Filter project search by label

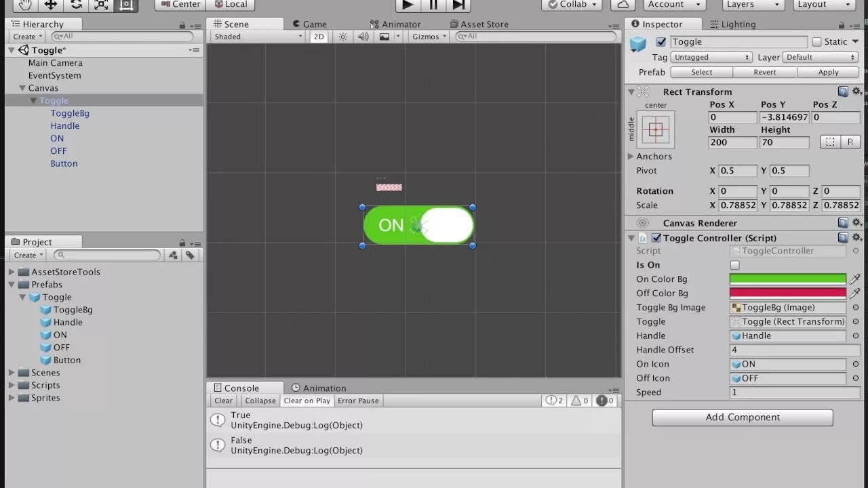191,256
